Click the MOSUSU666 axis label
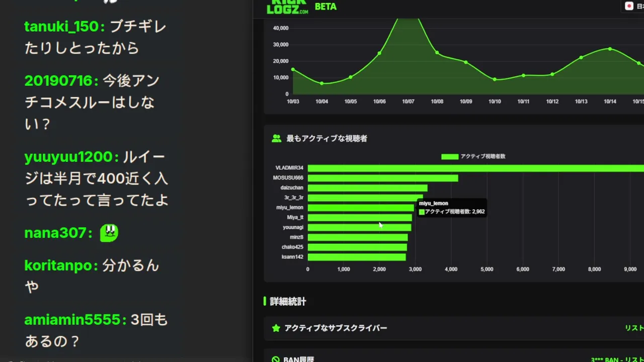This screenshot has width=644, height=362. coord(288,178)
